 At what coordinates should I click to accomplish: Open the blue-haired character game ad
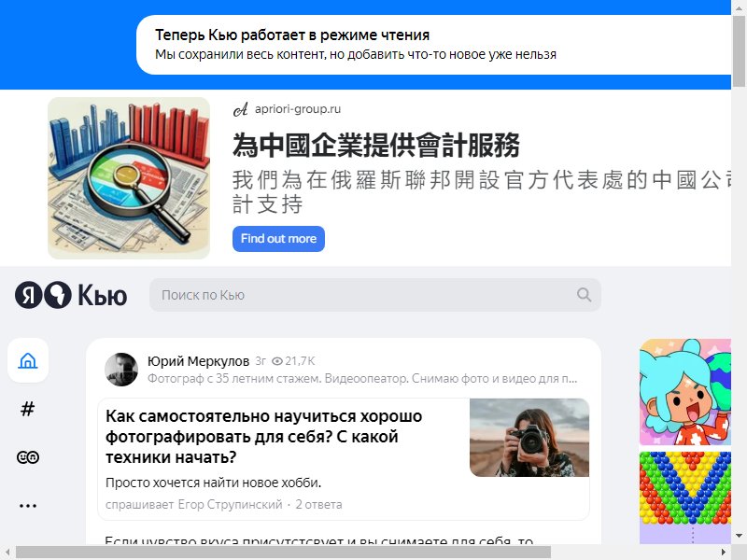pos(685,392)
